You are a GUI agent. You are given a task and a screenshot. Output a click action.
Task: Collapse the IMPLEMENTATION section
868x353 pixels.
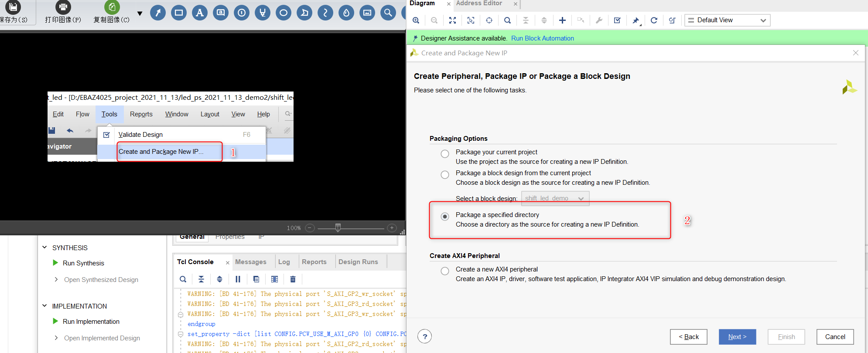pyautogui.click(x=44, y=305)
